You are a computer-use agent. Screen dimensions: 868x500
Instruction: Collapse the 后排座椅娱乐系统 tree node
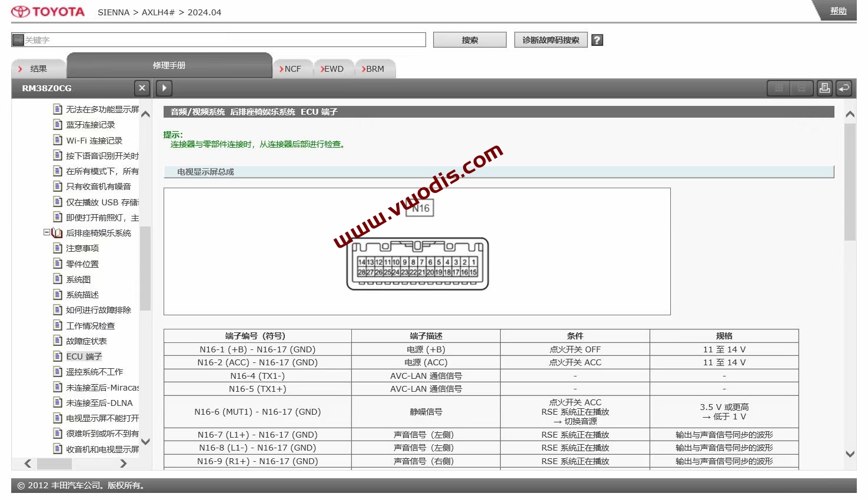tap(47, 232)
